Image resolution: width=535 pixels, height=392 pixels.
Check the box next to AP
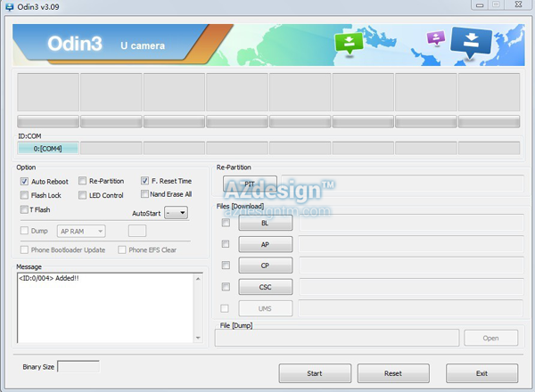pyautogui.click(x=226, y=244)
